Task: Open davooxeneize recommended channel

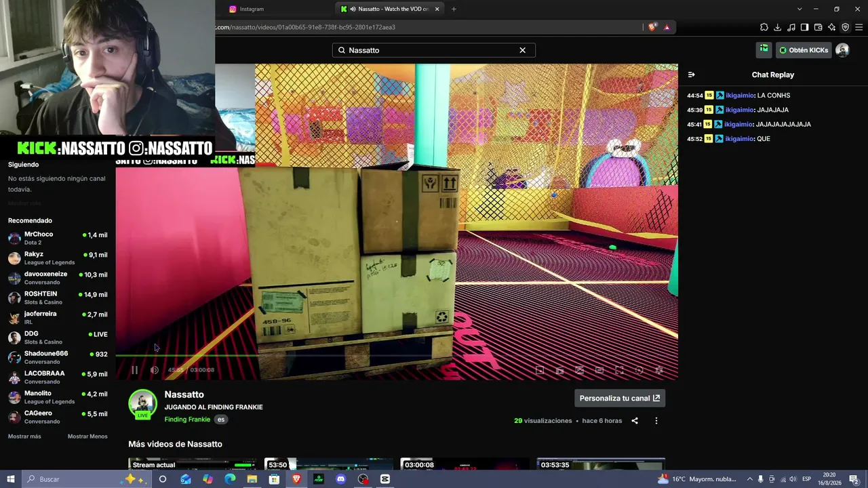Action: [x=58, y=278]
